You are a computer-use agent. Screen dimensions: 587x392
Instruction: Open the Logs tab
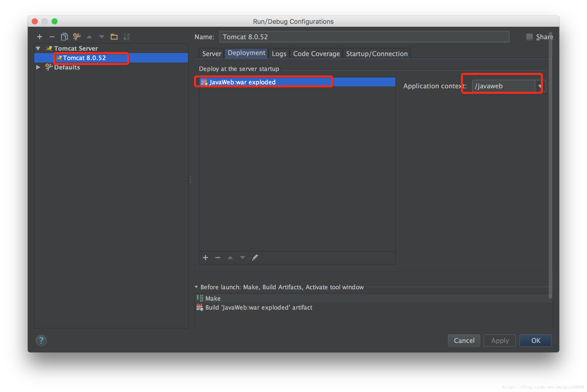(279, 54)
